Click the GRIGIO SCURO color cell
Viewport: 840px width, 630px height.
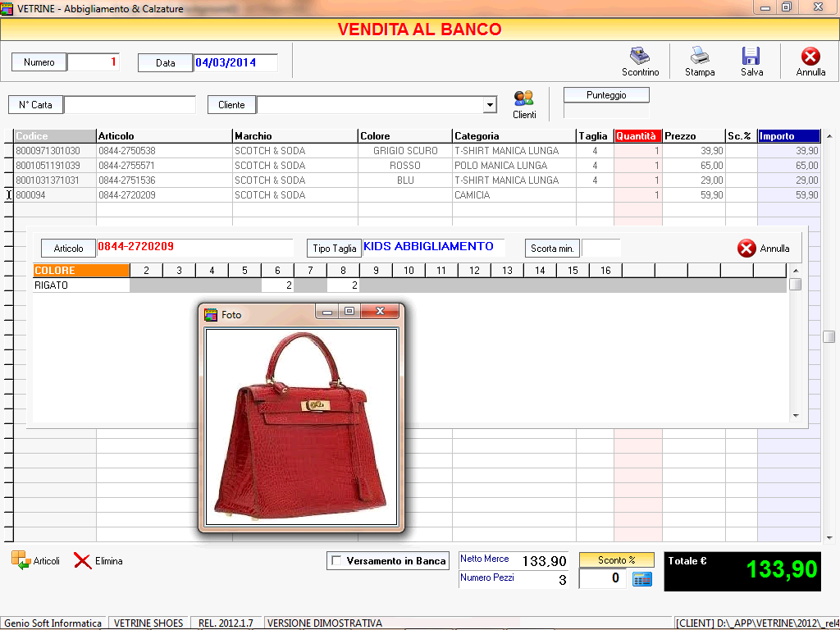[x=405, y=151]
